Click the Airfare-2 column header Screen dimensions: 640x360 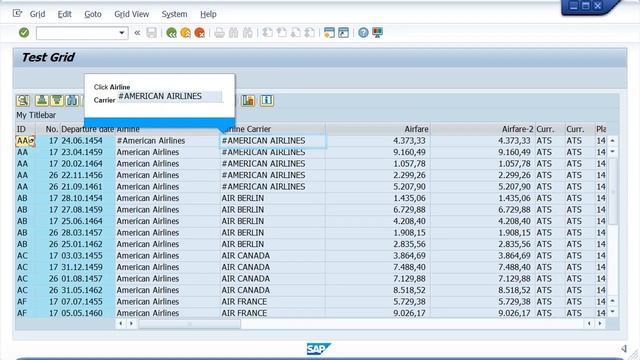tap(482, 129)
